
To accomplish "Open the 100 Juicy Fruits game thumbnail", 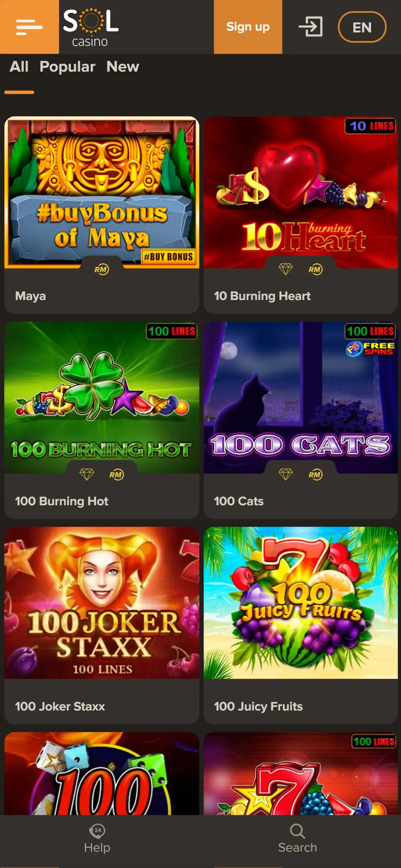I will (300, 603).
